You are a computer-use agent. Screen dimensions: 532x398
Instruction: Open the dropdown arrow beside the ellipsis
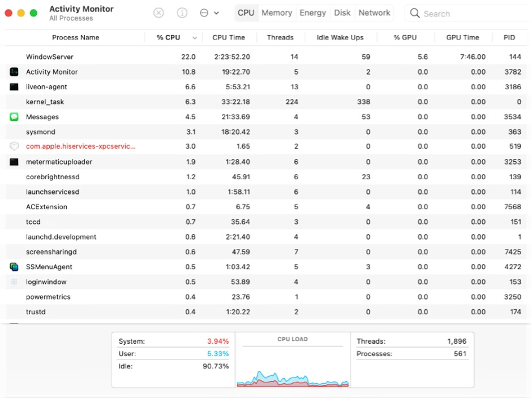click(216, 13)
